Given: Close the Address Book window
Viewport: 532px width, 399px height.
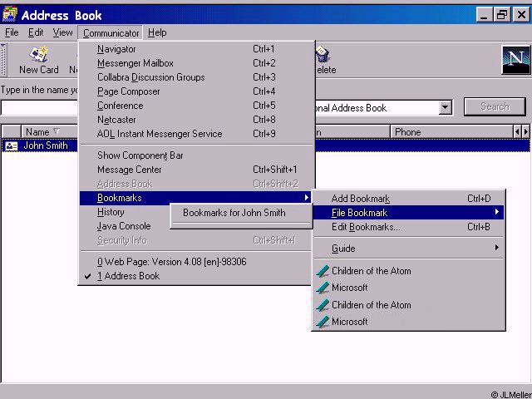Looking at the screenshot, I should point(521,15).
